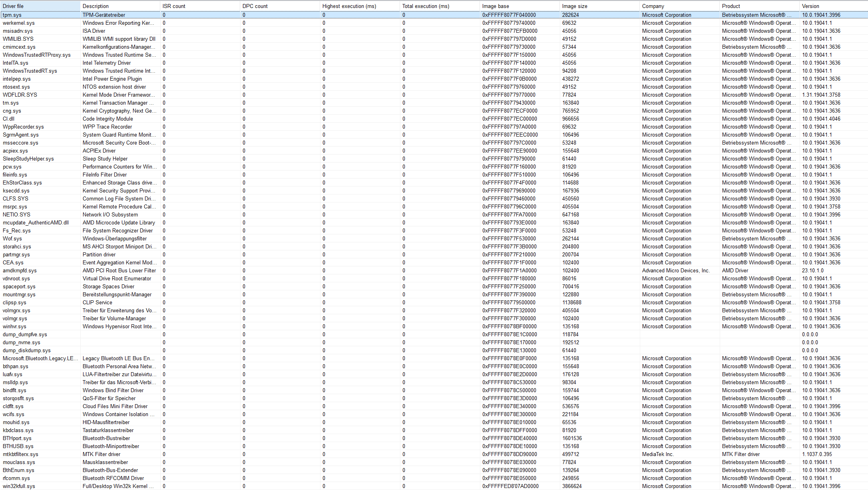Sort by Product column header

(x=731, y=6)
